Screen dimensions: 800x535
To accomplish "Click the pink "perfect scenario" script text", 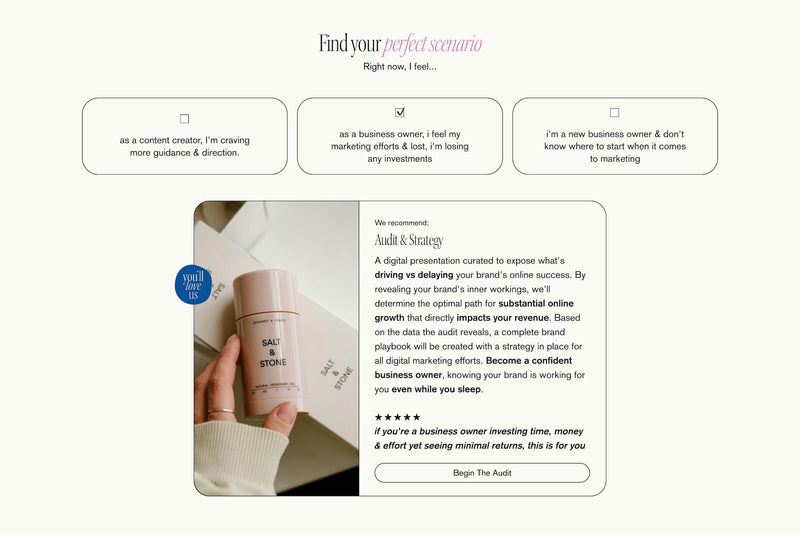I will [x=433, y=44].
